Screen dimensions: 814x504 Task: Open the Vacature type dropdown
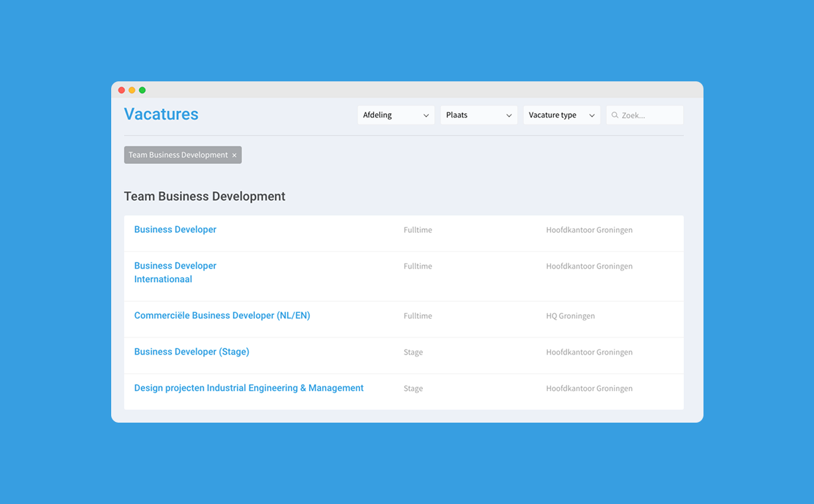(561, 115)
